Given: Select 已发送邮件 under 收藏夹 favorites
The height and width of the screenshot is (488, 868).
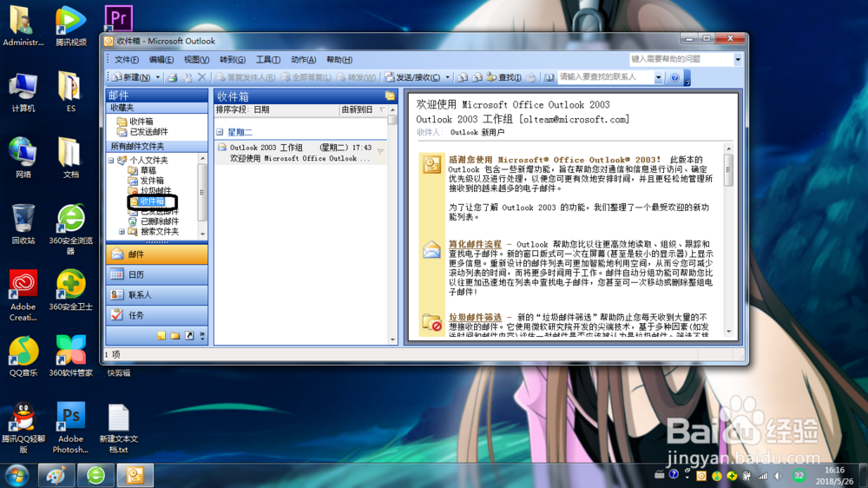Looking at the screenshot, I should point(148,132).
